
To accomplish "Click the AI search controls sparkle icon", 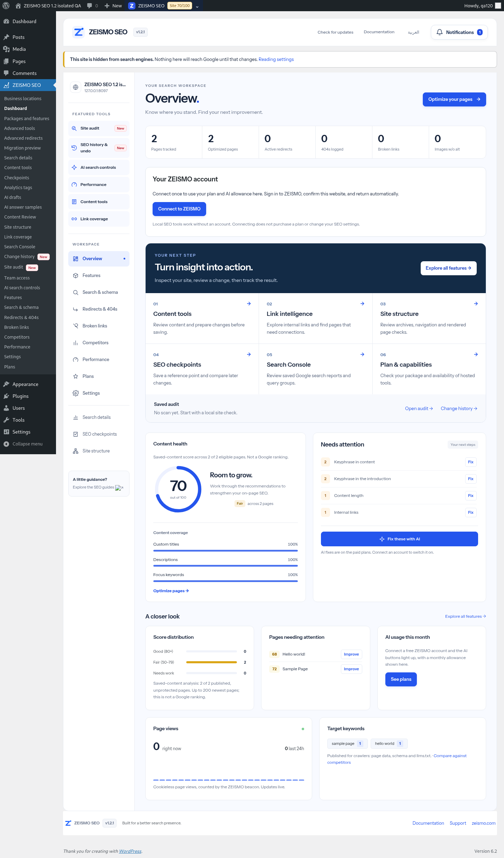I will tap(74, 167).
